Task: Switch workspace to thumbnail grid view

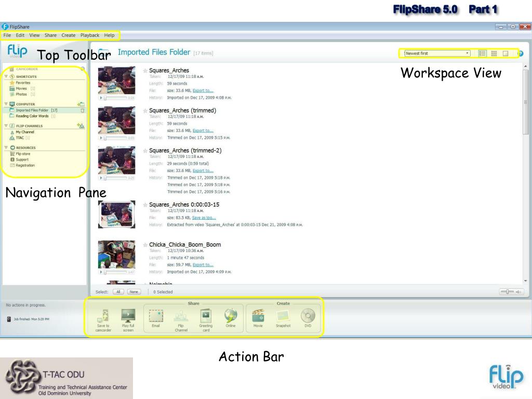Action: pos(494,54)
